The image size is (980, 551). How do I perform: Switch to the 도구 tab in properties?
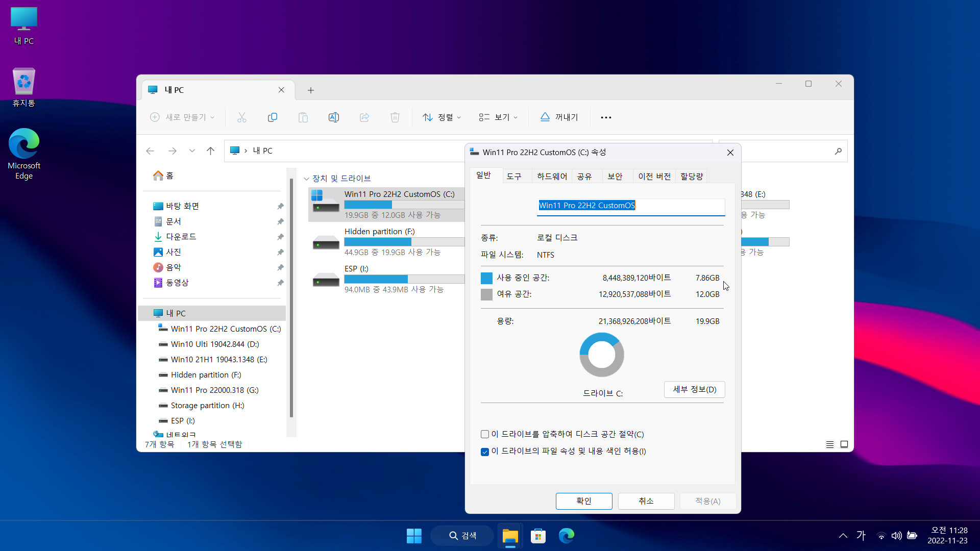(x=514, y=177)
